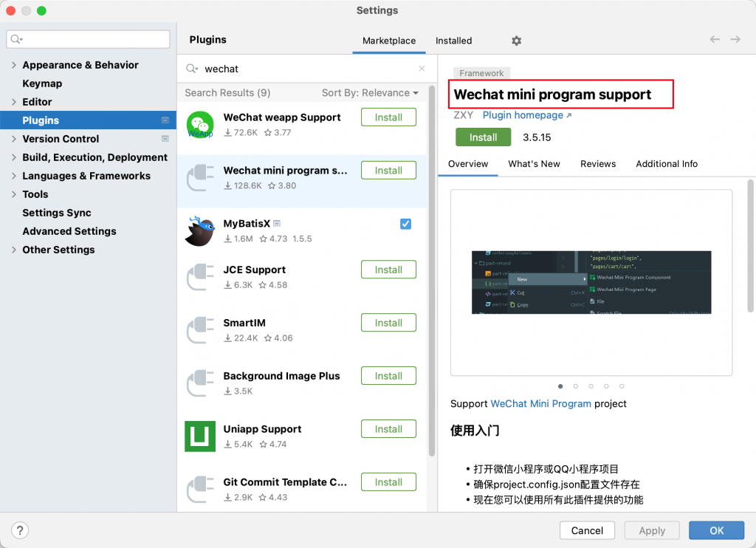
Task: Open the Additional Info tab
Action: (x=667, y=163)
